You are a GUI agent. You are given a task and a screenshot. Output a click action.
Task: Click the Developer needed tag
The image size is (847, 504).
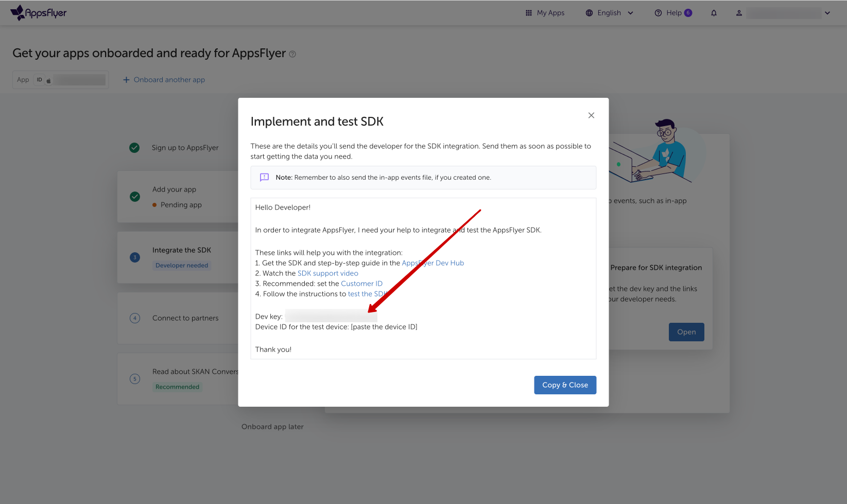(x=182, y=266)
